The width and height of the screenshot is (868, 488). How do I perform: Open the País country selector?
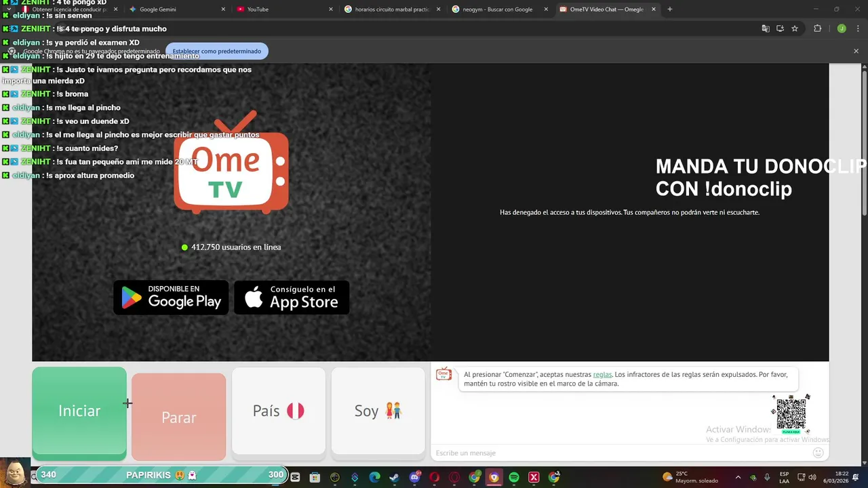point(279,411)
